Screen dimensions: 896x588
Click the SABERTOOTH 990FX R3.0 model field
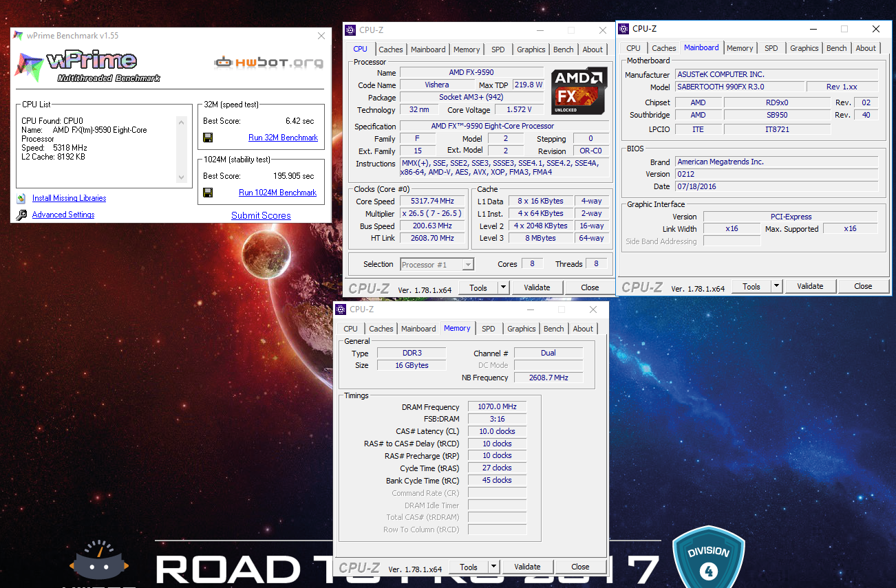(x=739, y=87)
